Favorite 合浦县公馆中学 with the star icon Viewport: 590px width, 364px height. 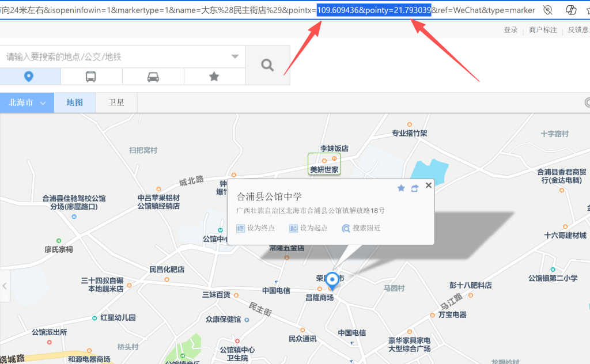coord(401,188)
